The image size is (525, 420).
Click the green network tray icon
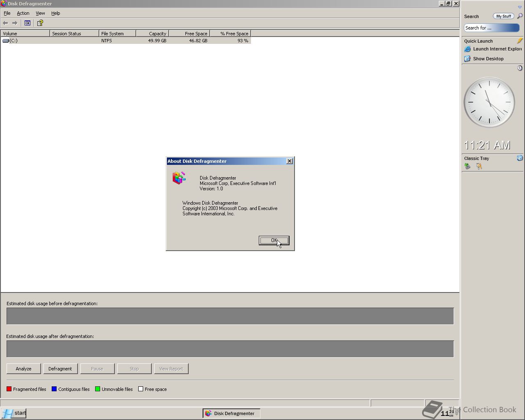point(467,166)
